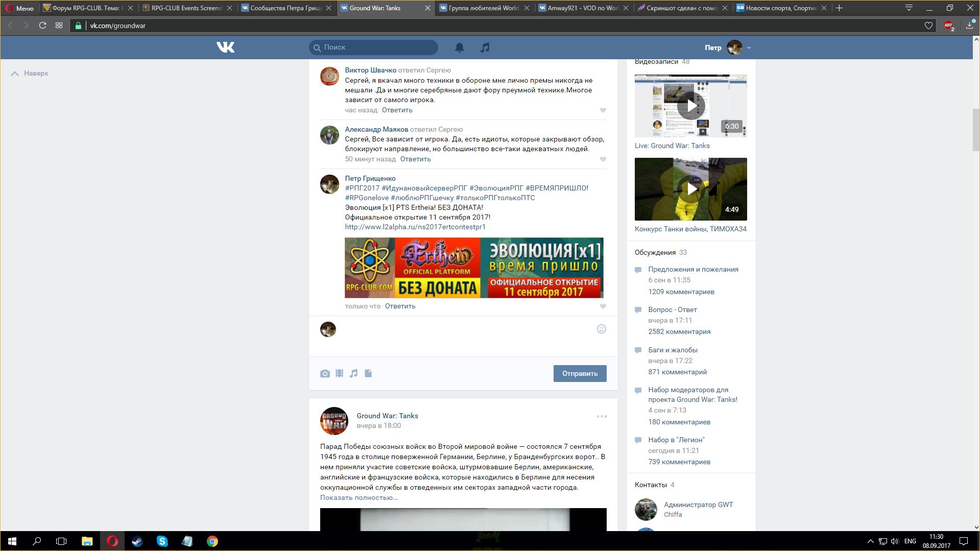
Task: Attach a video using the film icon
Action: pyautogui.click(x=340, y=373)
